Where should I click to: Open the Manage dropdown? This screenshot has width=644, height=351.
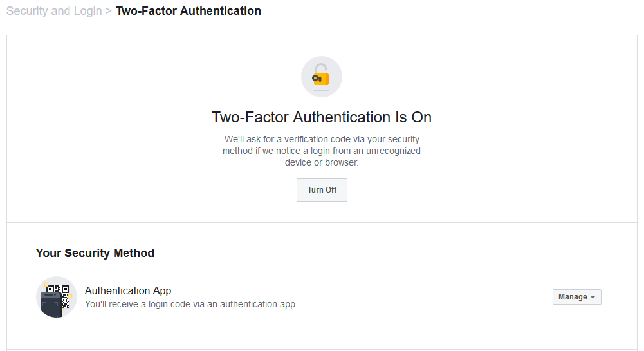576,297
